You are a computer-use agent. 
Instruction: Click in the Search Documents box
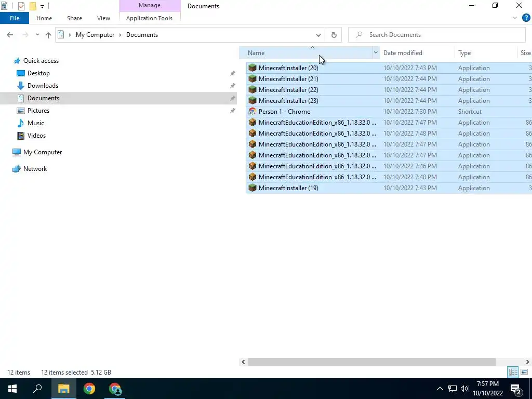click(x=437, y=35)
